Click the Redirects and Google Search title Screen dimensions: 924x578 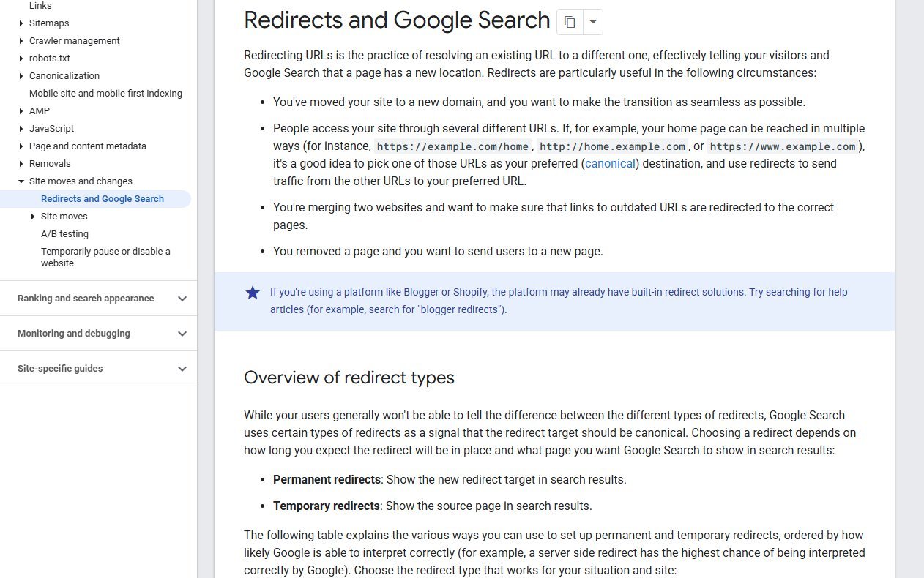tap(397, 20)
